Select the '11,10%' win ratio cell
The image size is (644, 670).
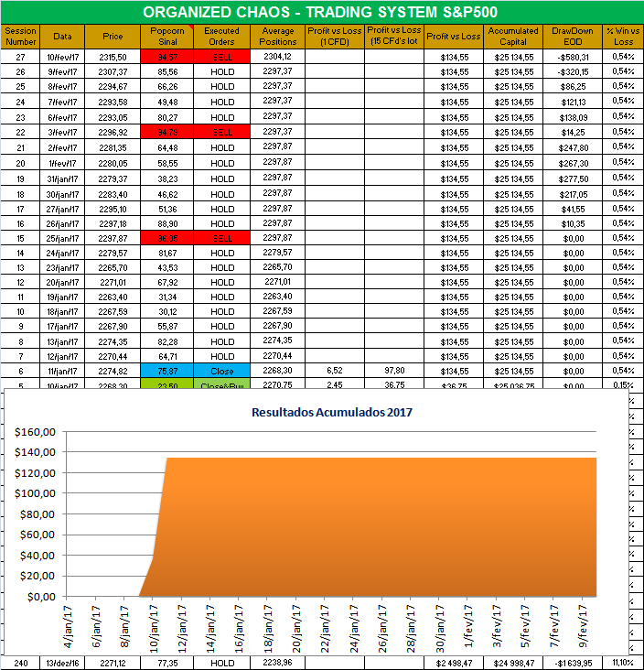point(623,663)
